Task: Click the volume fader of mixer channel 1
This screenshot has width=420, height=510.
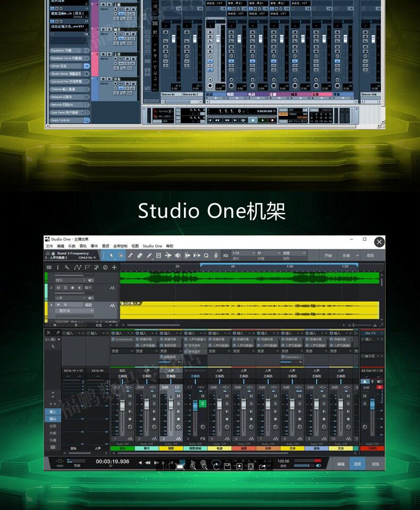Action: (x=122, y=405)
